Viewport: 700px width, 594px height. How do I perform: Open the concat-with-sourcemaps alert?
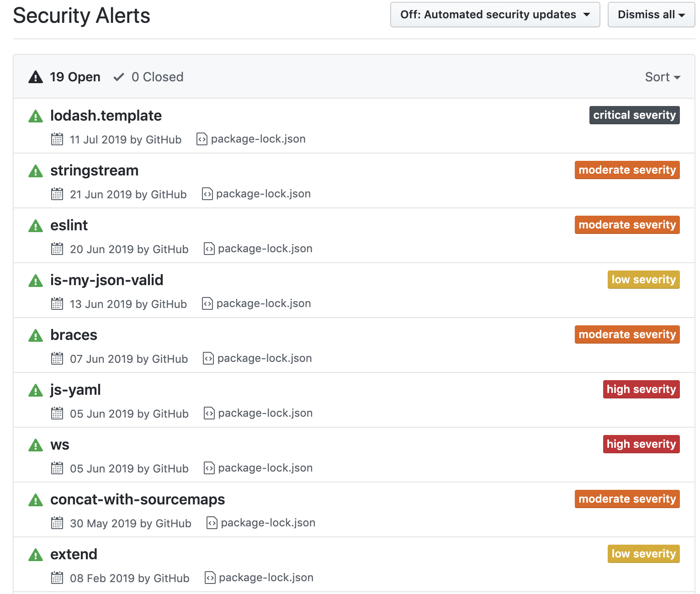(x=138, y=499)
